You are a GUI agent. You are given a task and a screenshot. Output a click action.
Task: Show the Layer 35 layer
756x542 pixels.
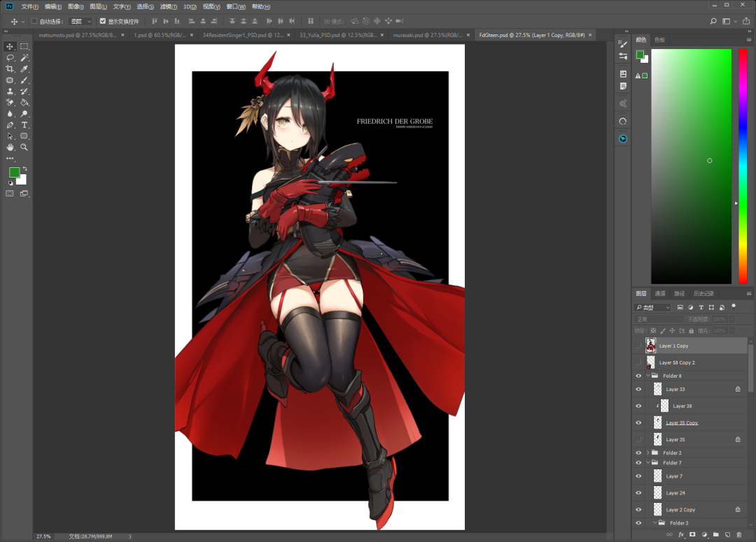click(638, 439)
